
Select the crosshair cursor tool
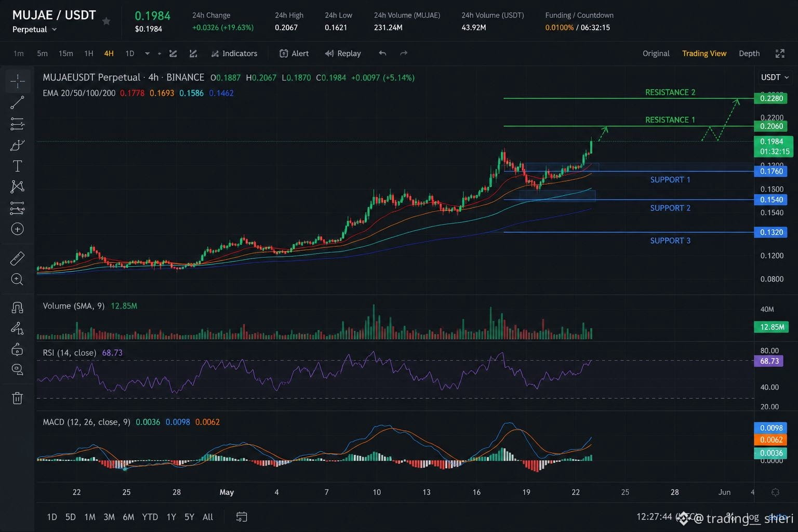(17, 81)
